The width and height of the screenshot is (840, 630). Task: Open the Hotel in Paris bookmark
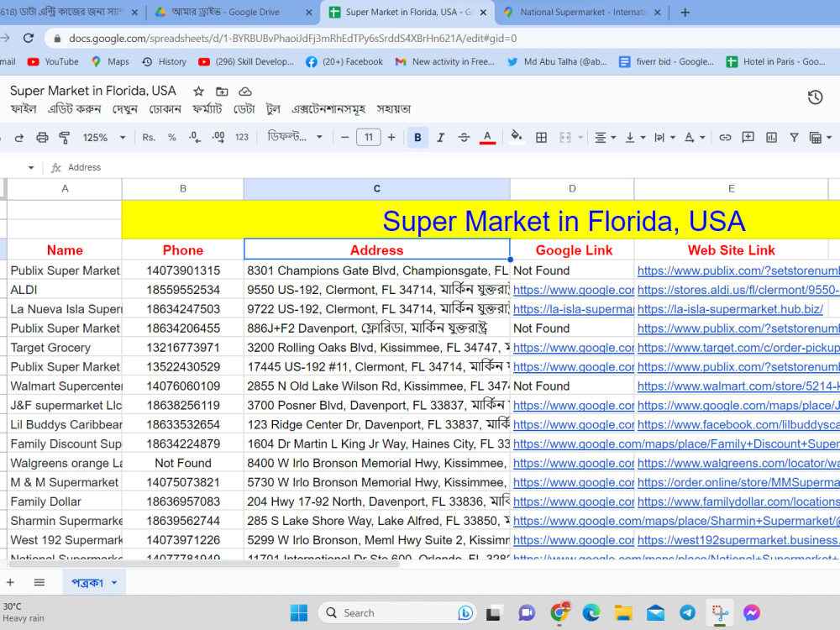click(775, 61)
